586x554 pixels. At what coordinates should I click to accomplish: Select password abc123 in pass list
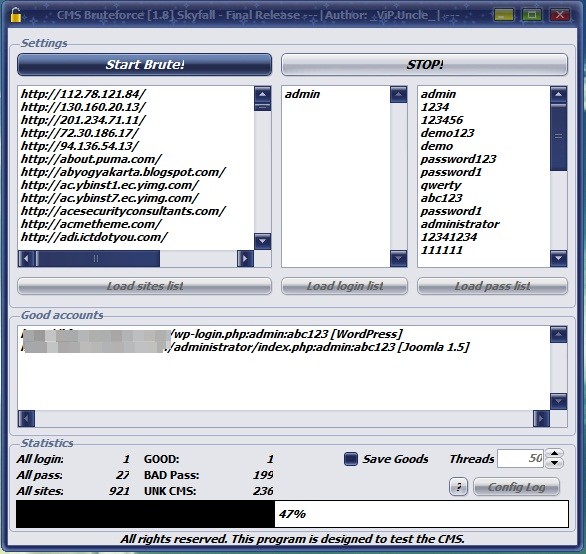[x=441, y=198]
